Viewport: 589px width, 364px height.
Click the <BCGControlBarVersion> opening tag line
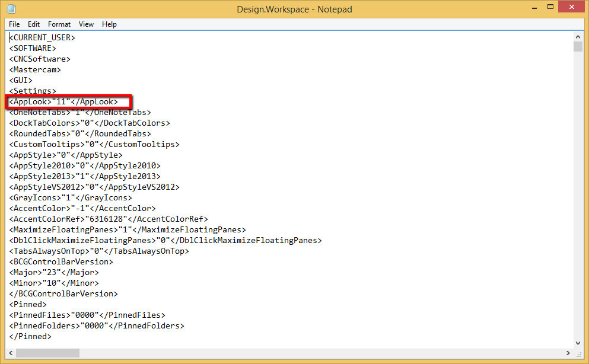coord(61,262)
